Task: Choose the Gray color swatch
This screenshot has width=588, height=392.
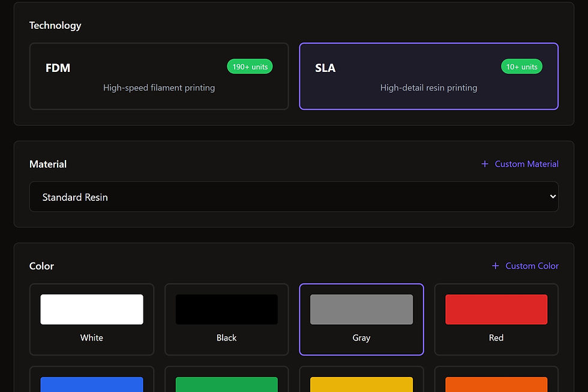Action: (x=361, y=319)
